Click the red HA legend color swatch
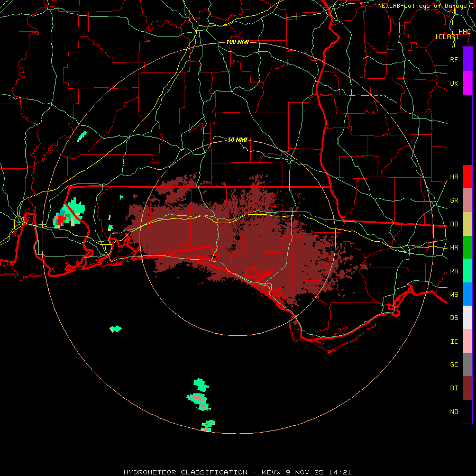The height and width of the screenshot is (476, 476). (x=467, y=177)
